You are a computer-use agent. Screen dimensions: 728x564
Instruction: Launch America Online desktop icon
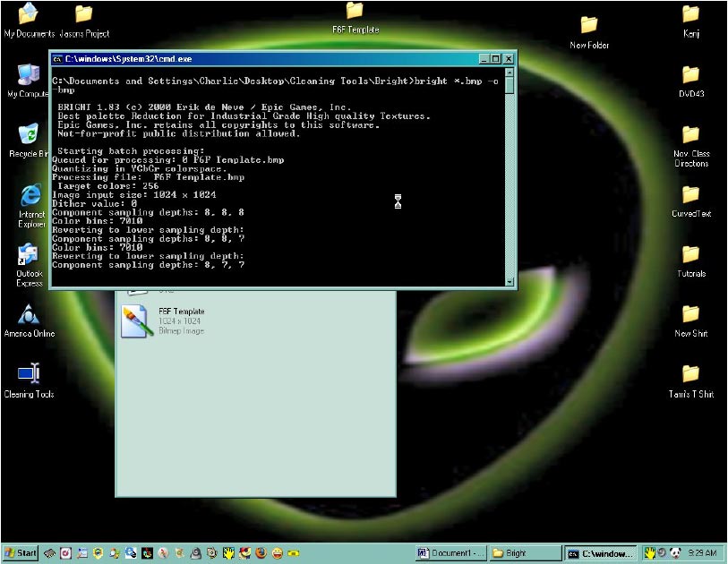coord(30,315)
